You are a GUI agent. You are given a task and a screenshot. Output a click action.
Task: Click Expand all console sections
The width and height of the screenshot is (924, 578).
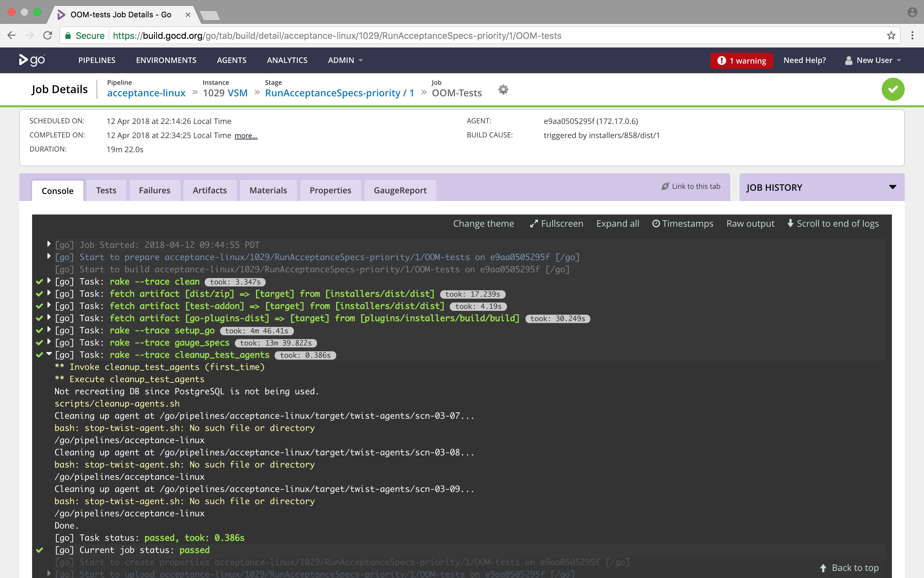tap(617, 223)
